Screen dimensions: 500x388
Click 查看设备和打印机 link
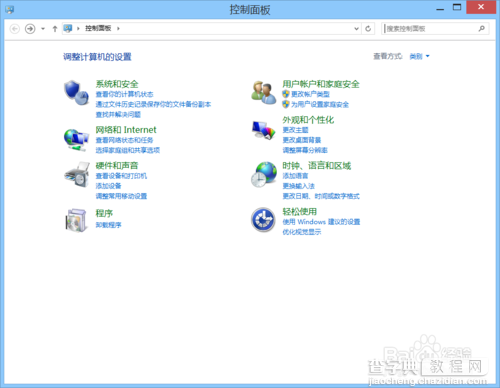121,176
